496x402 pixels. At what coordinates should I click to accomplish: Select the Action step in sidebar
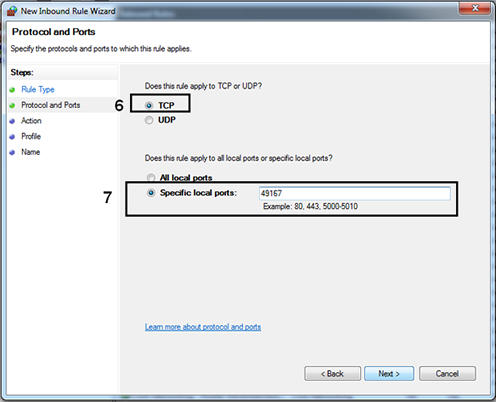(31, 121)
